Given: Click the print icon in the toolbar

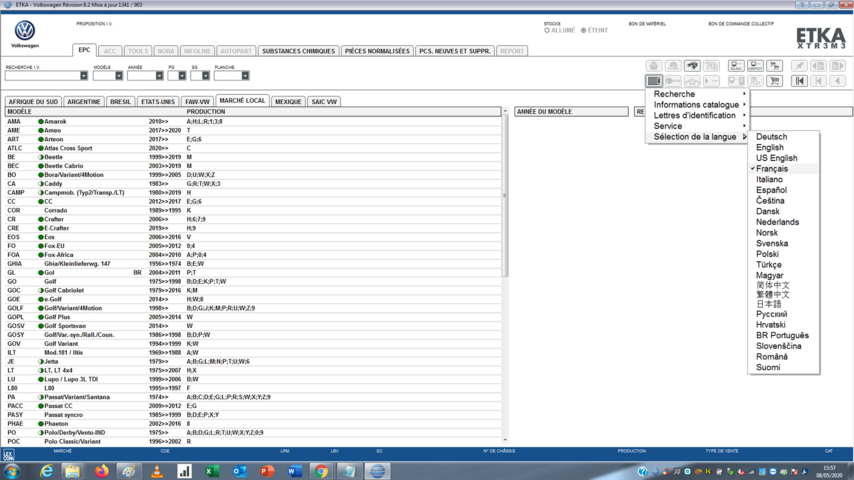Looking at the screenshot, I should (654, 66).
